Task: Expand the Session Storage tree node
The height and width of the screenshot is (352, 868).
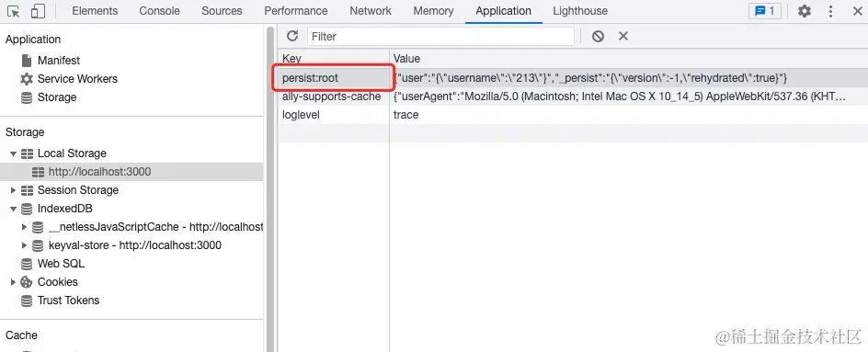Action: 13,190
